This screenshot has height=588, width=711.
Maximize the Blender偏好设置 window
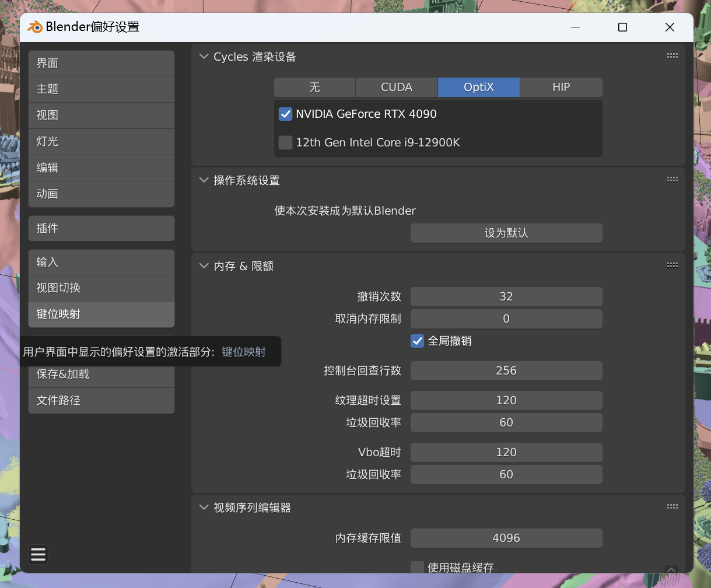tap(622, 27)
